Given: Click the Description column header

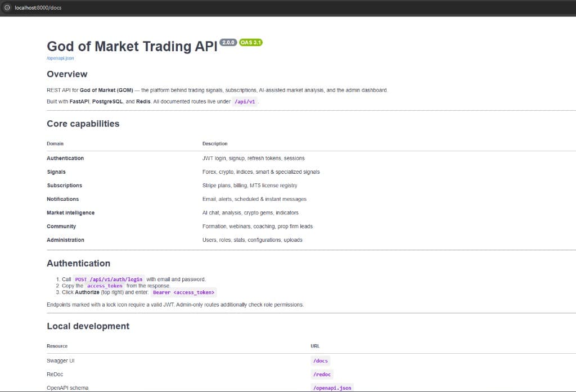Looking at the screenshot, I should tap(215, 143).
